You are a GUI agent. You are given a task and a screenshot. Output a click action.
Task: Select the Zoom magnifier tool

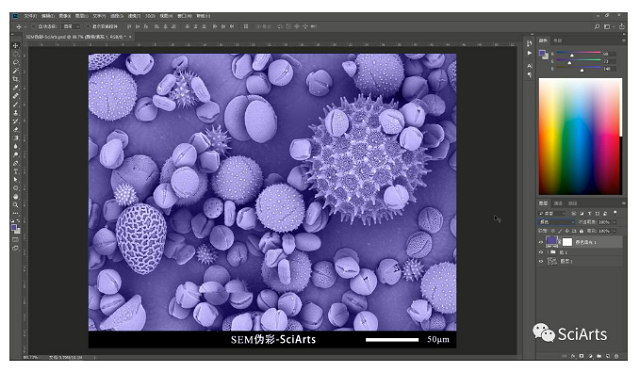click(x=16, y=205)
